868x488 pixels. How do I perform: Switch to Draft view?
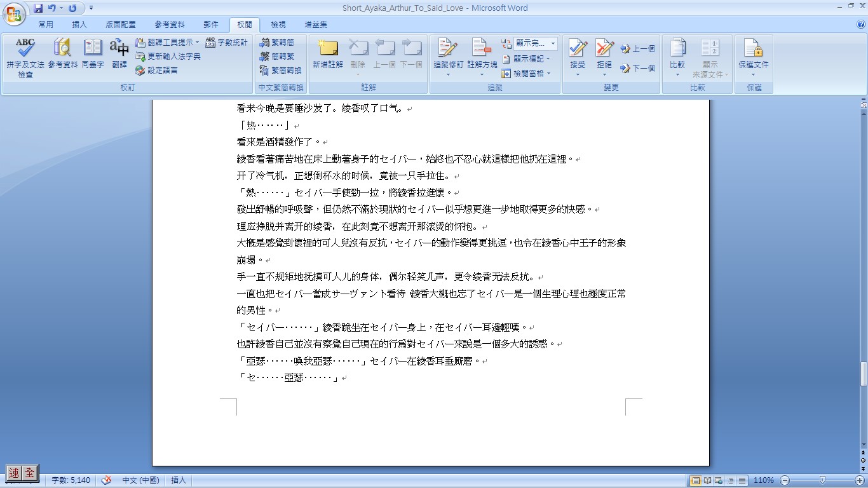point(742,480)
